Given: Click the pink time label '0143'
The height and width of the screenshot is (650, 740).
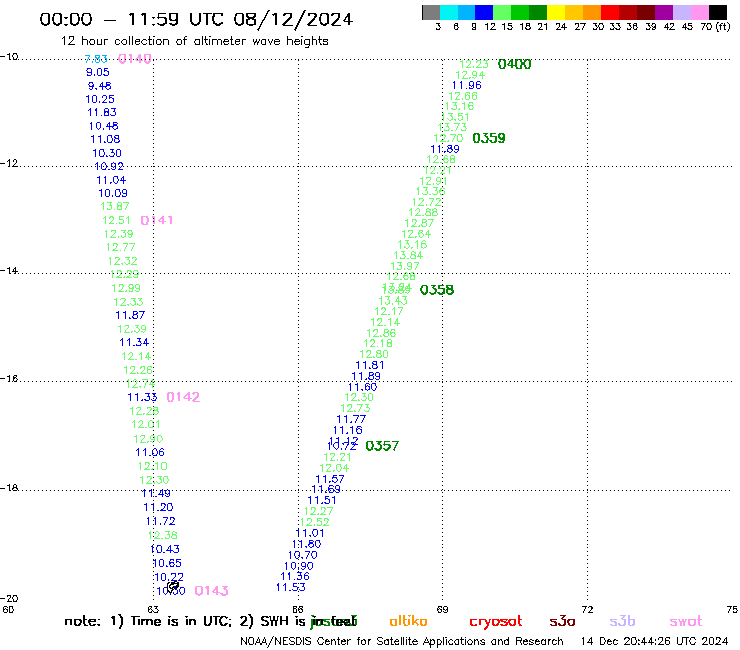Looking at the screenshot, I should pos(211,591).
